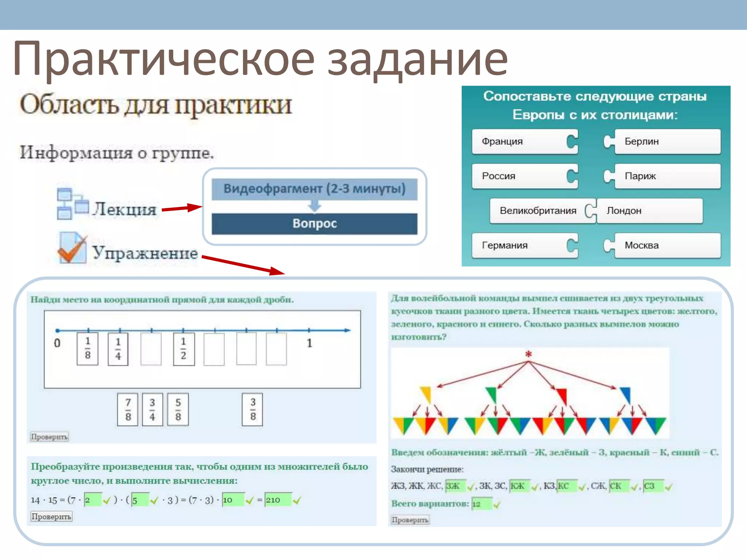Click the input field containing 5

pyautogui.click(x=140, y=499)
